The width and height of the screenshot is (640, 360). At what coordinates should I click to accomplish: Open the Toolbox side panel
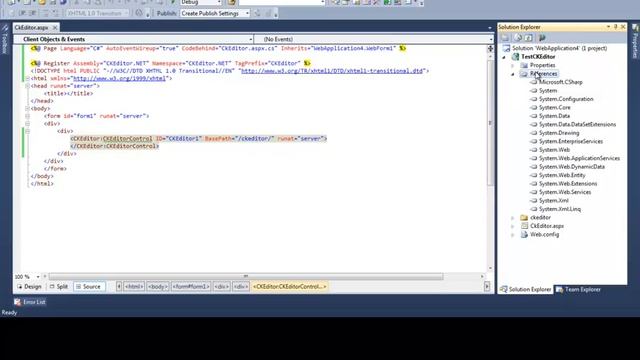5,40
